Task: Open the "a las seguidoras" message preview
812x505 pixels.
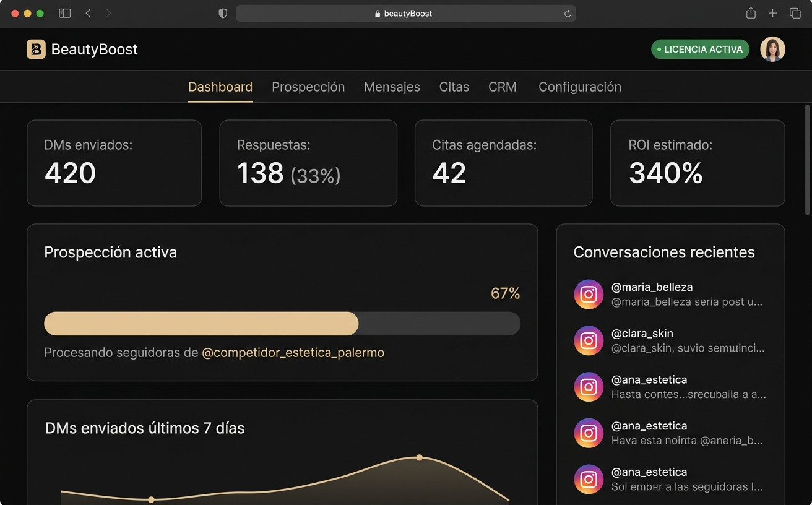Action: 686,487
